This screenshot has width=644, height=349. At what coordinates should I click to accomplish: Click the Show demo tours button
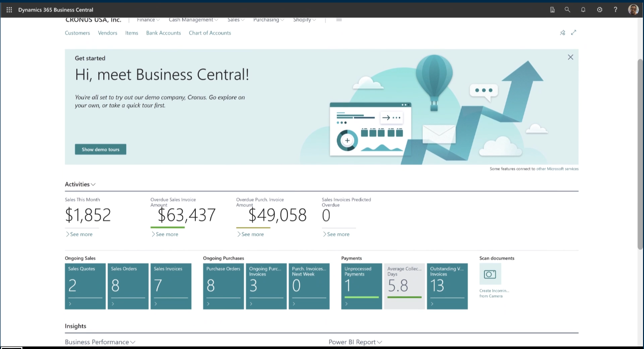click(101, 149)
